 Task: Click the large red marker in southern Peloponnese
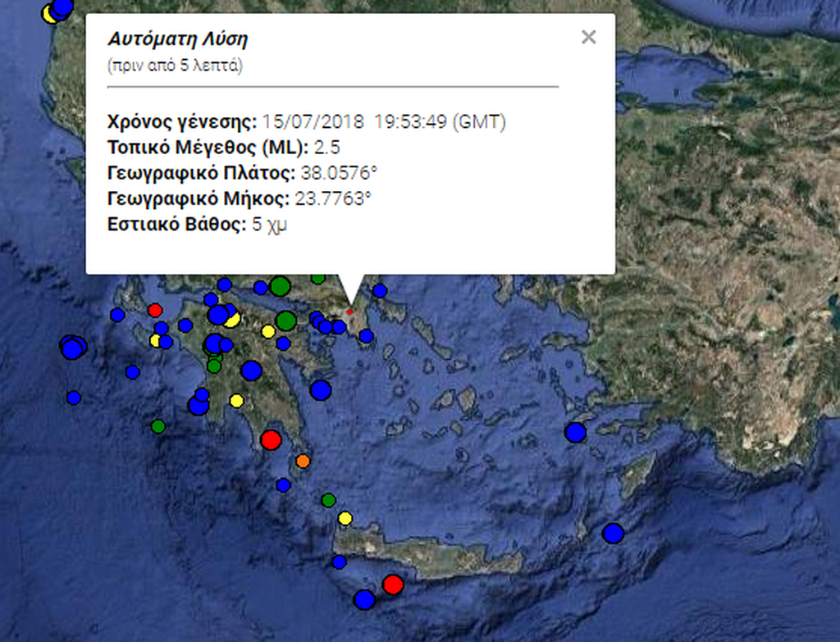click(271, 439)
